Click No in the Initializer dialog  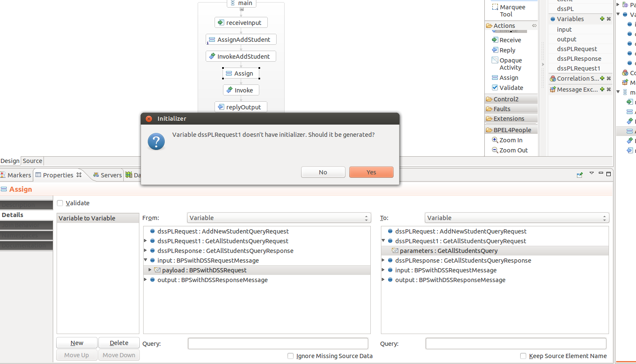pos(323,172)
